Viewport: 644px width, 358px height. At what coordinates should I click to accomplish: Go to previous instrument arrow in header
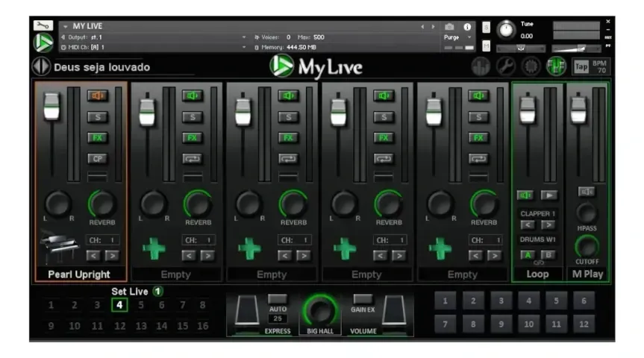coord(422,27)
